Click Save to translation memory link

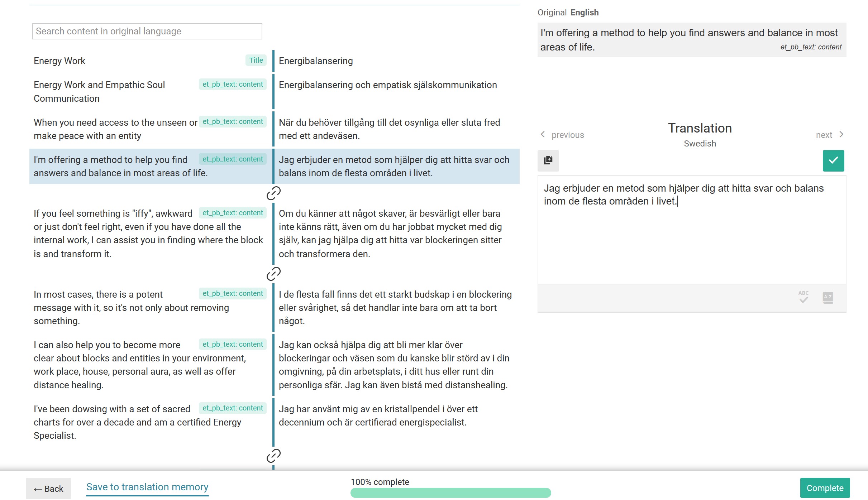click(x=147, y=487)
